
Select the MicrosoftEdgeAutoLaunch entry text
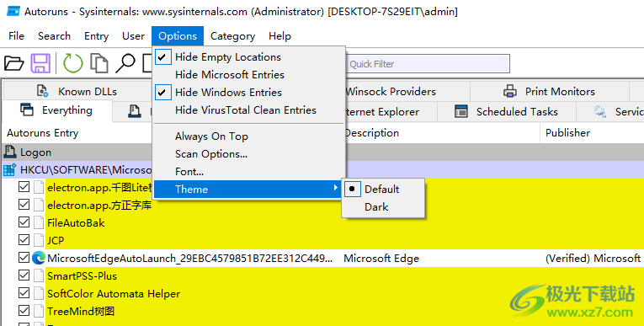coord(189,258)
